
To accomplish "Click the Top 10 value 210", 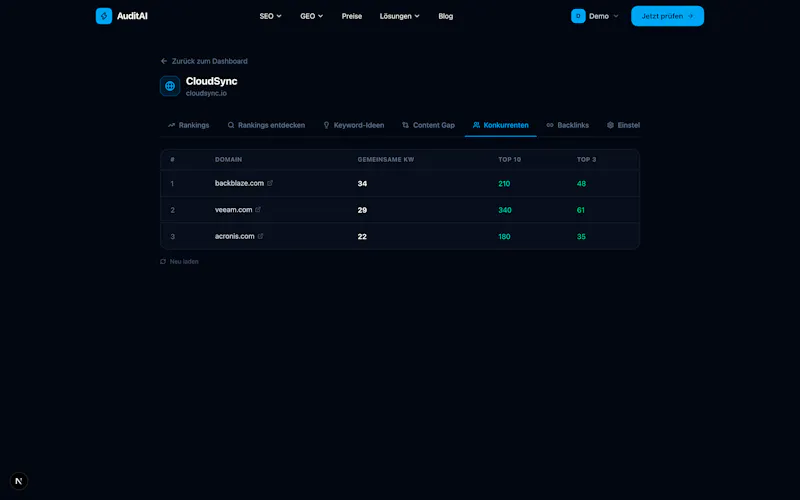I will (504, 184).
